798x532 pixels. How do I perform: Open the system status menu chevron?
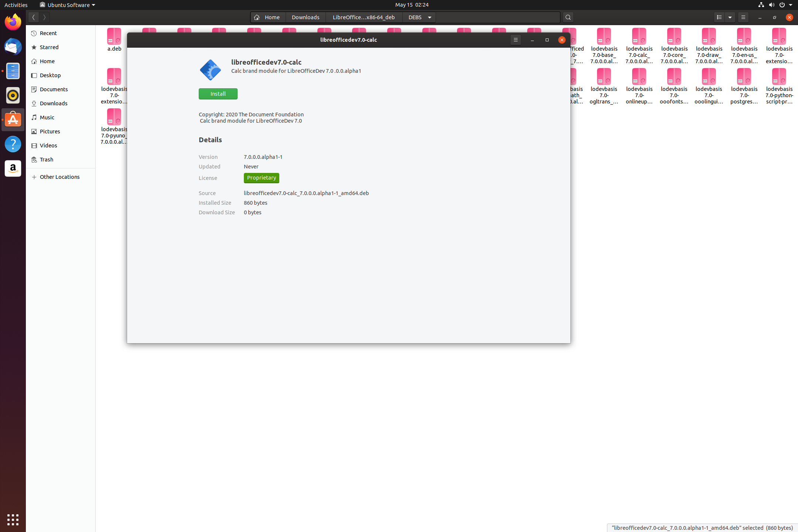tap(791, 5)
